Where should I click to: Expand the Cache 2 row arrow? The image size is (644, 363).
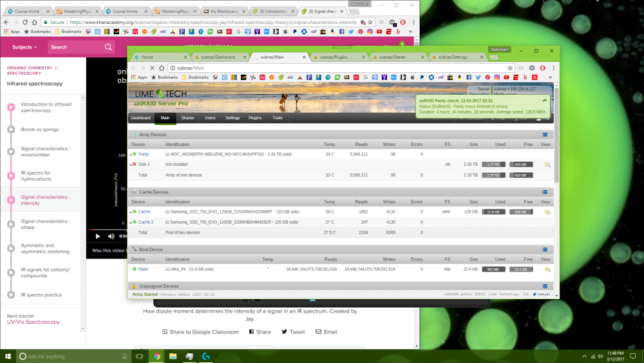[x=131, y=222]
